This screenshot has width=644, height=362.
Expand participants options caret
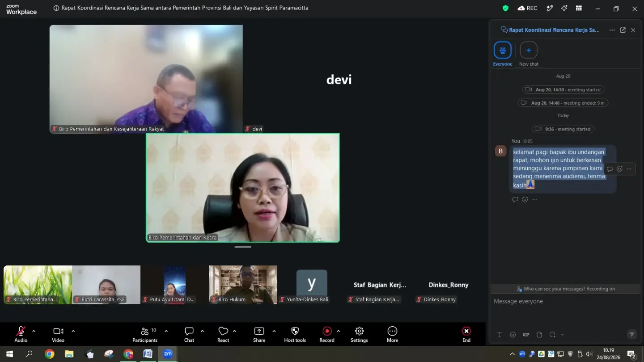166,331
